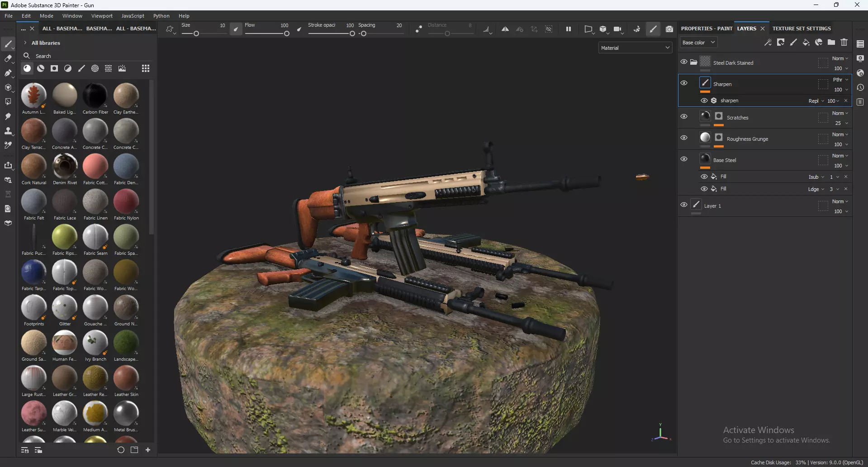Delete the selected layer with trash icon
Image resolution: width=868 pixels, height=467 pixels.
tap(844, 42)
